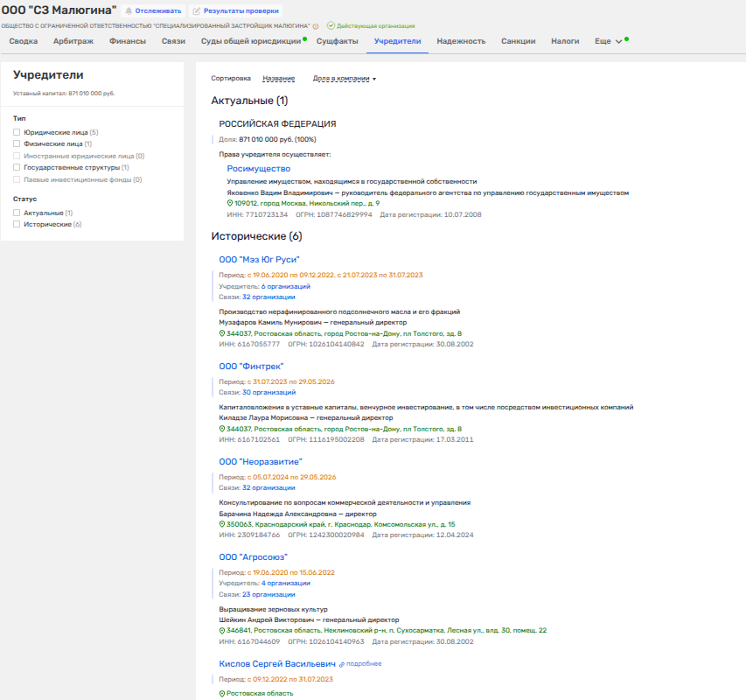Check the Исторические status filter
The height and width of the screenshot is (700, 746).
click(17, 224)
